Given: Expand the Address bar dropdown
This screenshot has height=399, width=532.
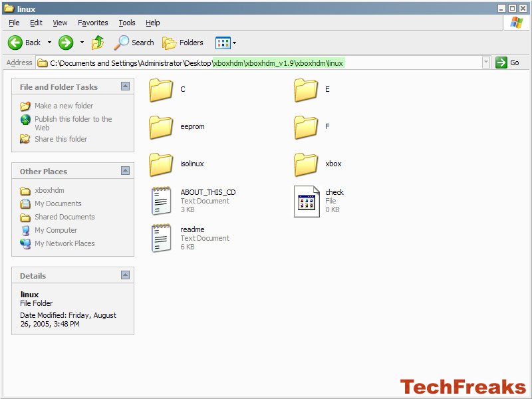Looking at the screenshot, I should click(486, 63).
